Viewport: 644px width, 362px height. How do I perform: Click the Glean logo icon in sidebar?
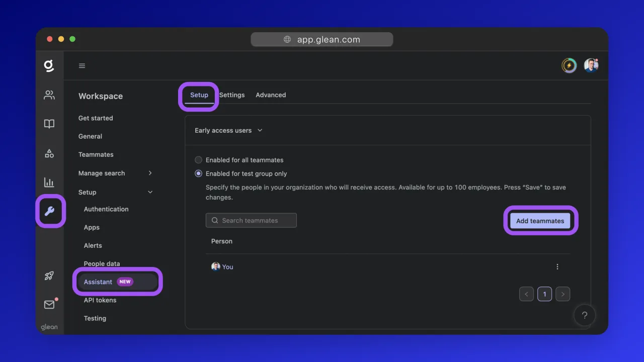(49, 65)
